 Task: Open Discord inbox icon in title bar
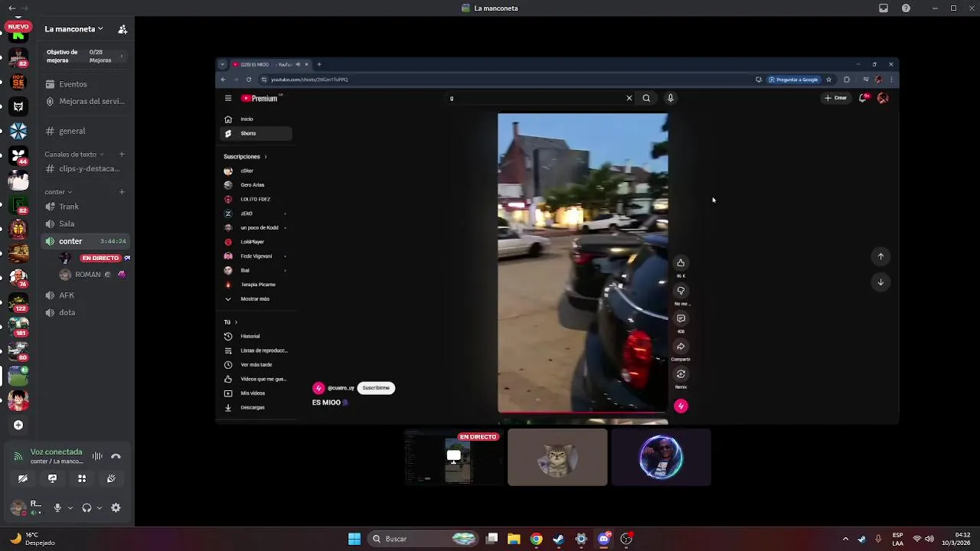884,8
